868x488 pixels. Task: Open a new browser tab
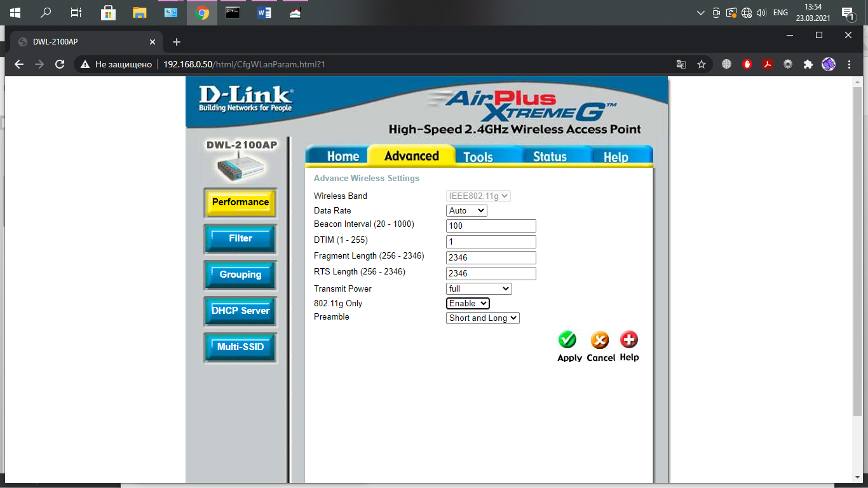pos(177,42)
